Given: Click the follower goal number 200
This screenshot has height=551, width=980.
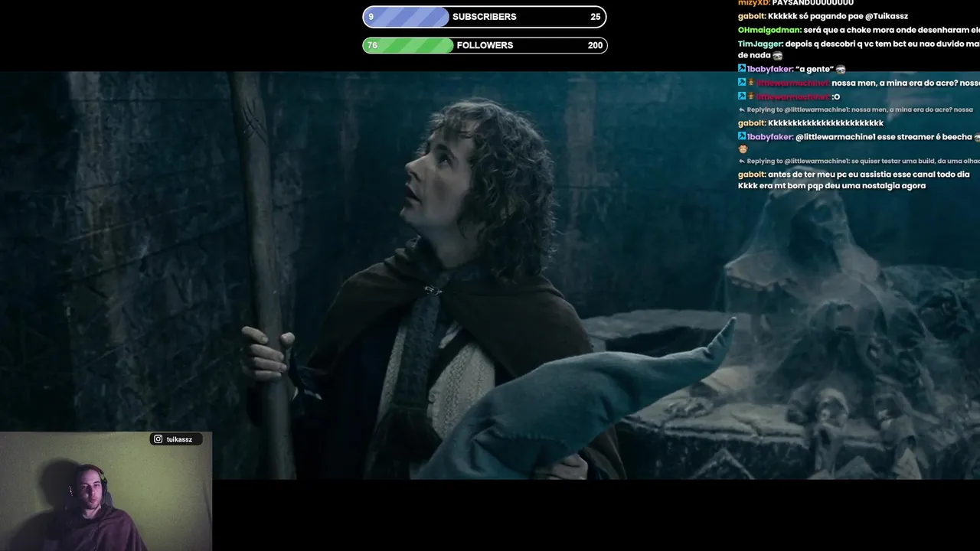Looking at the screenshot, I should 595,45.
